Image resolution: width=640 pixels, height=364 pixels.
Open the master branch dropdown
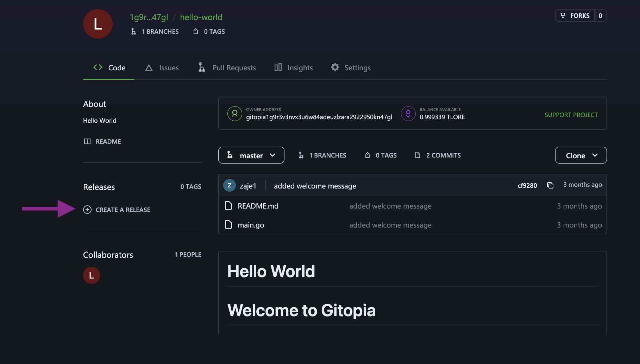(251, 155)
